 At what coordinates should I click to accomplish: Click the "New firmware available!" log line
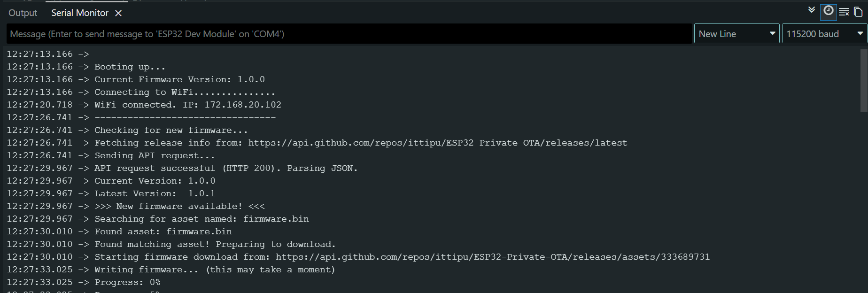pyautogui.click(x=179, y=206)
